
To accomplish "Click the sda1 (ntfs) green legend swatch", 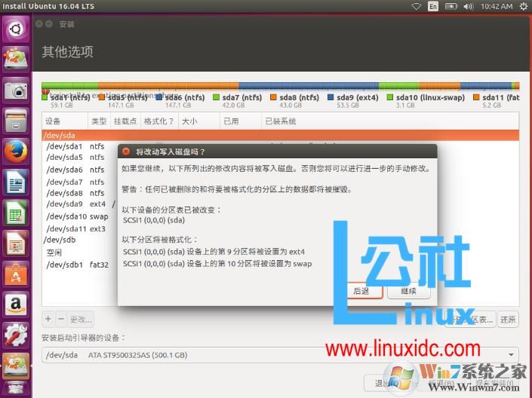I will click(x=45, y=97).
